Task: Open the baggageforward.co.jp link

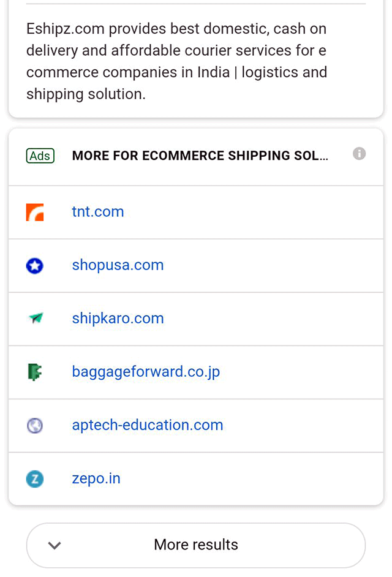Action: click(146, 372)
